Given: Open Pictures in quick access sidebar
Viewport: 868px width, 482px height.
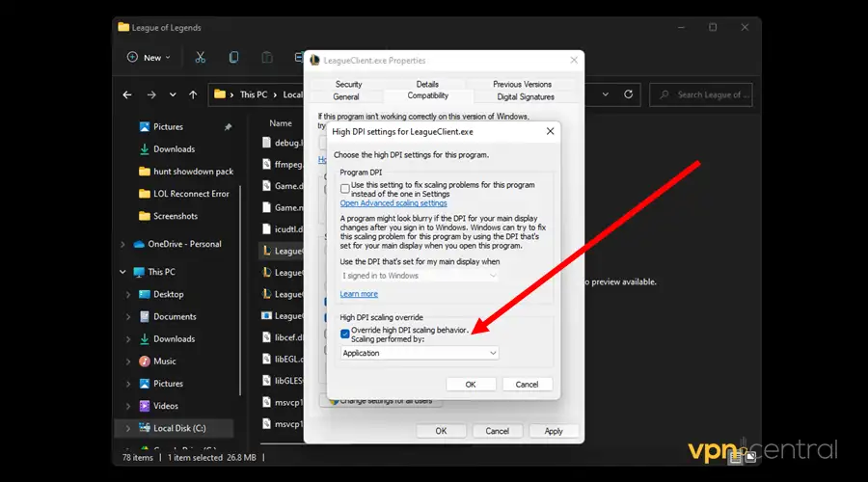Looking at the screenshot, I should click(168, 126).
